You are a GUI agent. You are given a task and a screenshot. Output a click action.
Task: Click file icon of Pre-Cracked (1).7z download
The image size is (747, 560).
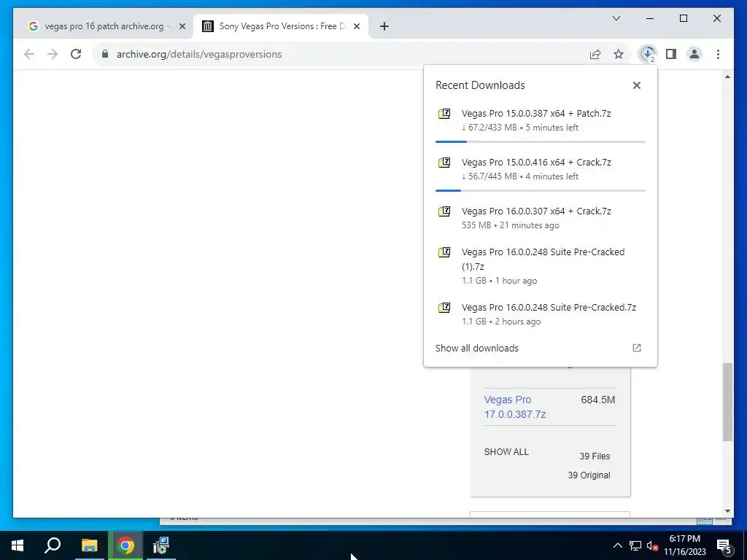(x=444, y=252)
